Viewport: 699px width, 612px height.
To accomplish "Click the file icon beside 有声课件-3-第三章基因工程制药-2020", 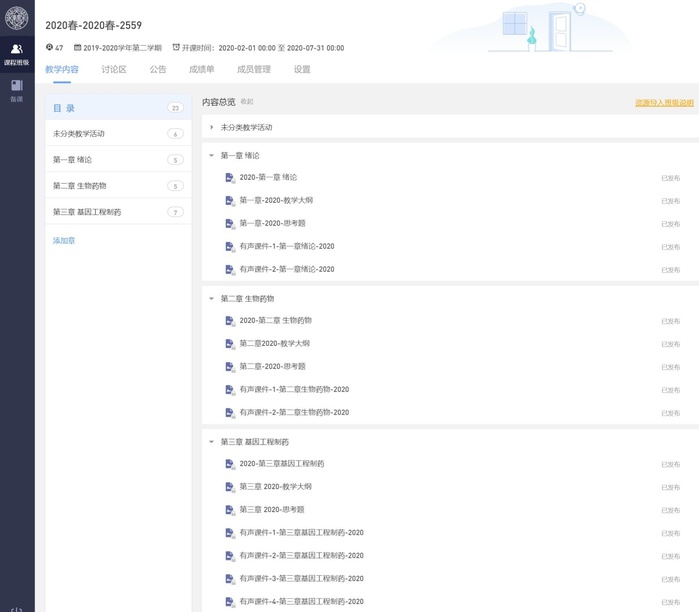I will (x=230, y=578).
